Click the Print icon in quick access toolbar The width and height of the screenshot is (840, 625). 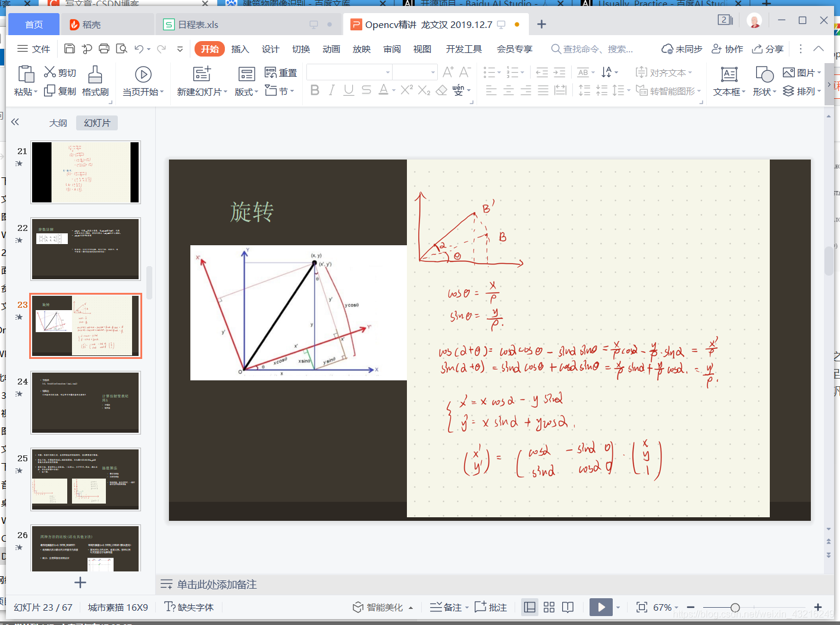pos(104,49)
